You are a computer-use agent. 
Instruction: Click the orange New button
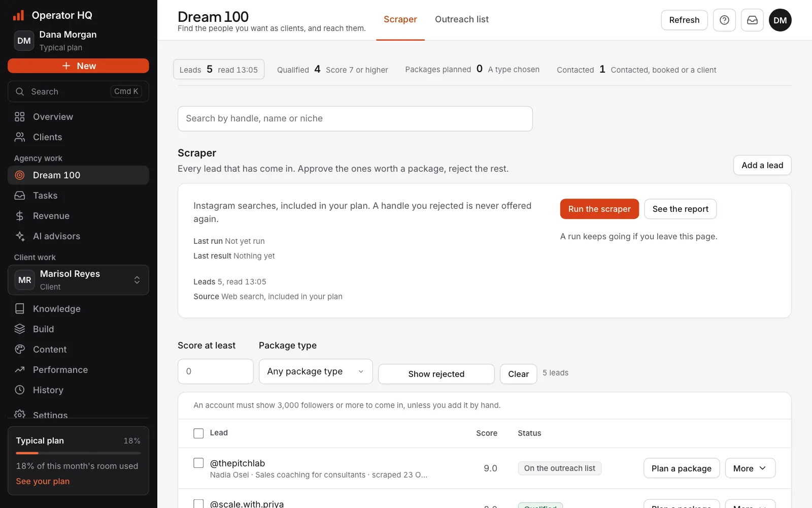click(78, 66)
